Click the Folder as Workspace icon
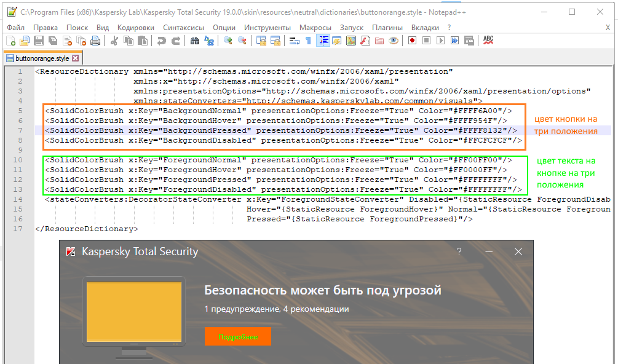Image resolution: width=618 pixels, height=364 pixels. tap(379, 41)
